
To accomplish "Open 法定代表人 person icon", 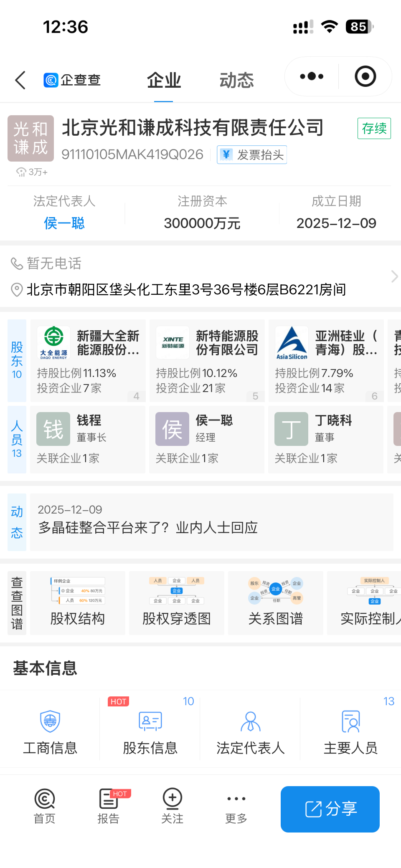I will 251,721.
